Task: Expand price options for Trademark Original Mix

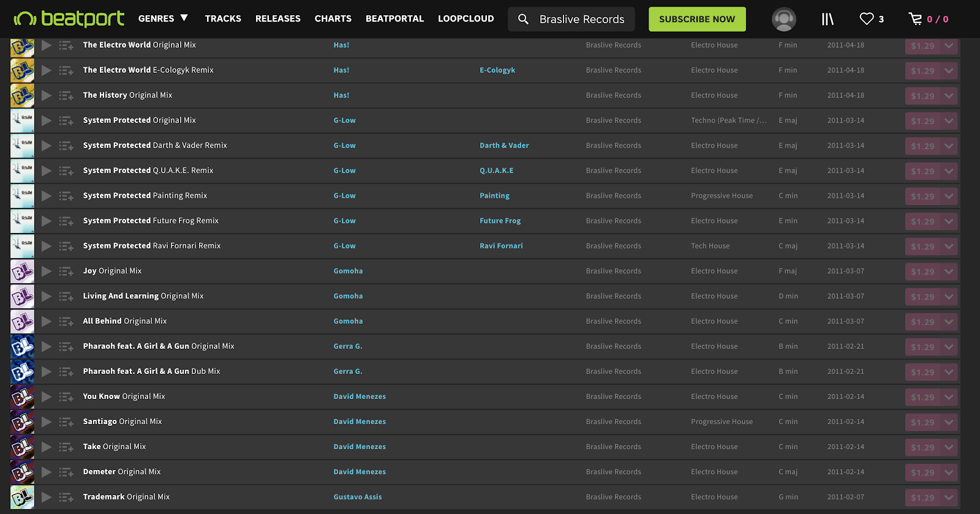Action: click(x=949, y=497)
